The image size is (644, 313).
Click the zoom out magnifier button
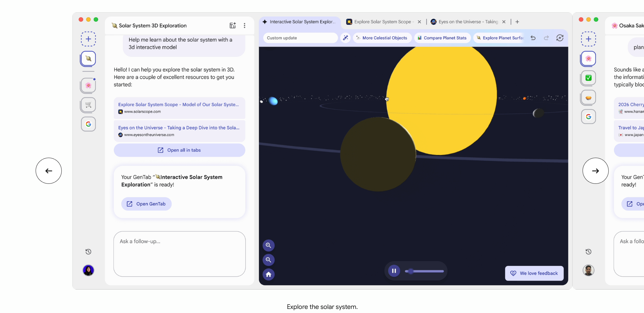268,260
